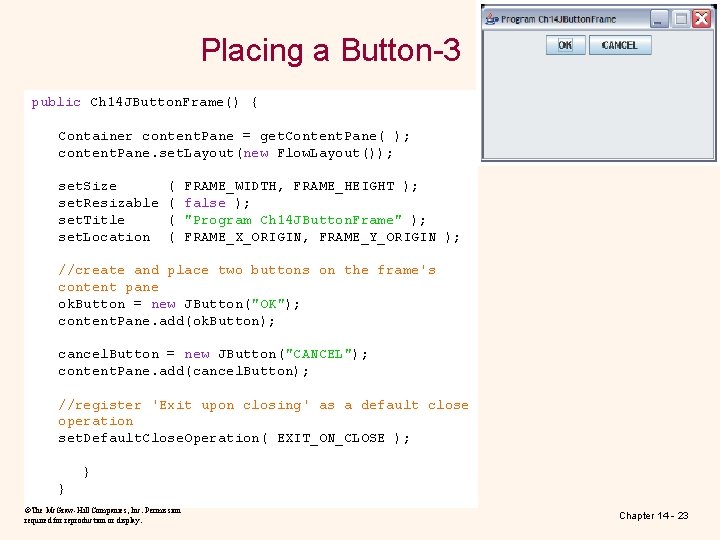Click the disabled maximize button
Image resolution: width=720 pixels, height=540 pixels.
point(681,19)
